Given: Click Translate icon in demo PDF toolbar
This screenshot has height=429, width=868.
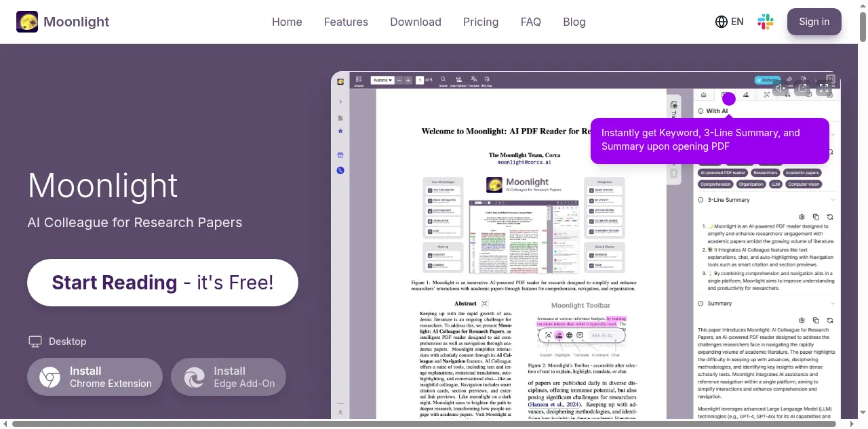Looking at the screenshot, I should pyautogui.click(x=474, y=81).
